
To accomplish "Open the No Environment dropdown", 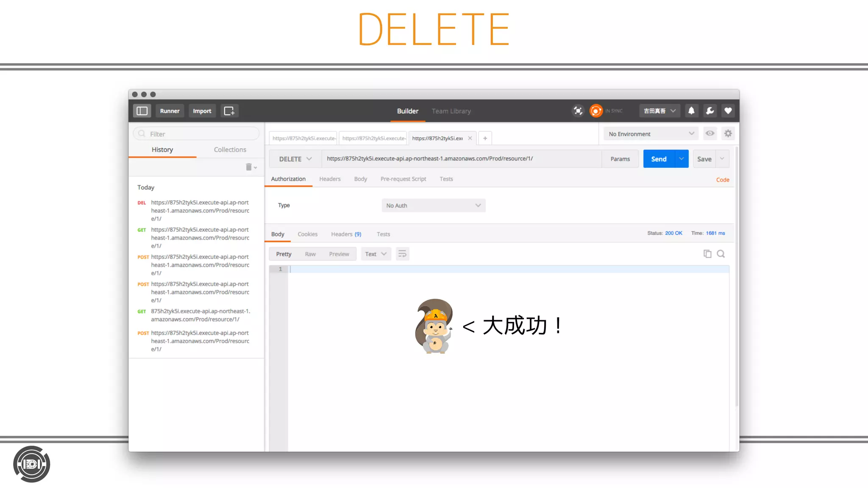I will coord(651,134).
